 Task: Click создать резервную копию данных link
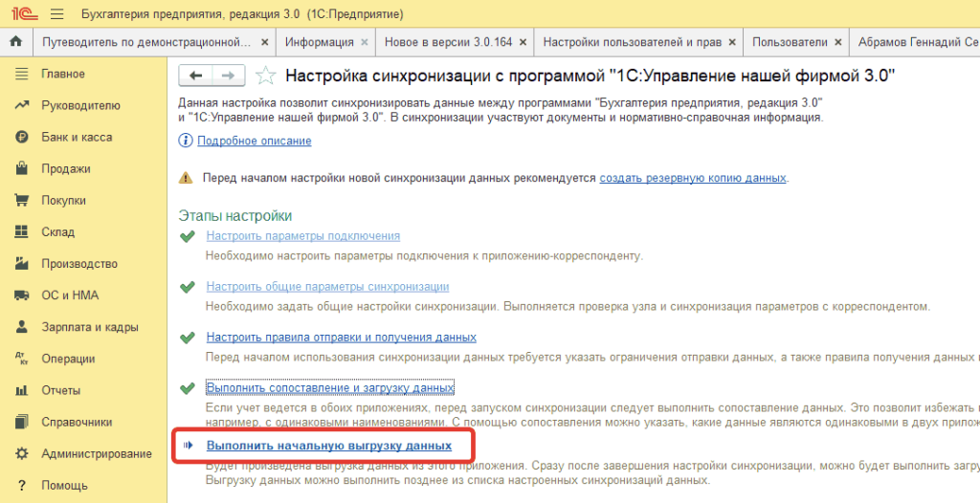click(693, 178)
